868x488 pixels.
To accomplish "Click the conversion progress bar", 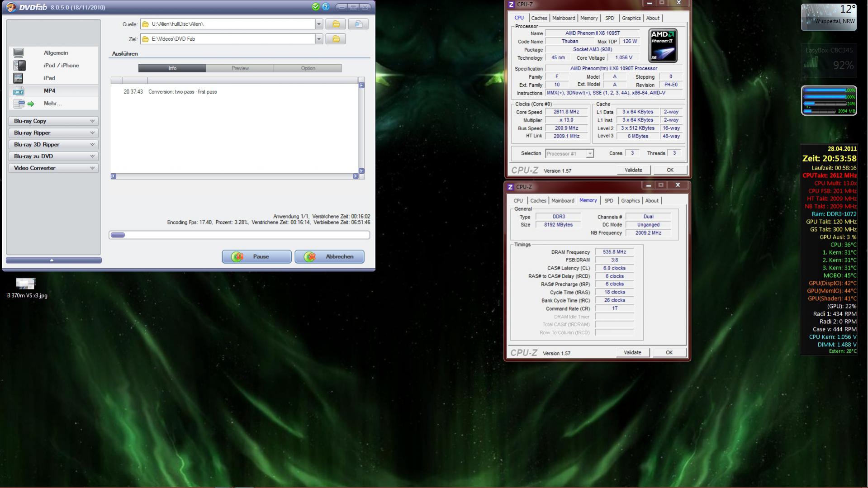I will point(239,235).
